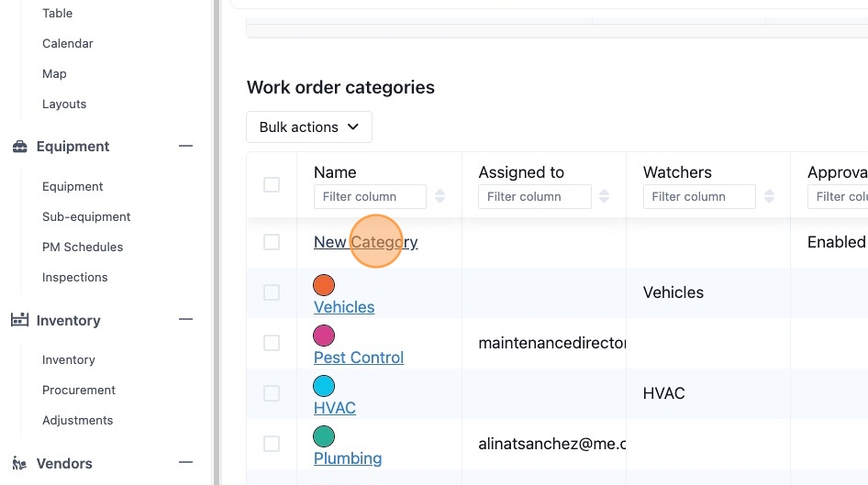
Task: Collapse the Vendors sidebar section
Action: click(186, 462)
